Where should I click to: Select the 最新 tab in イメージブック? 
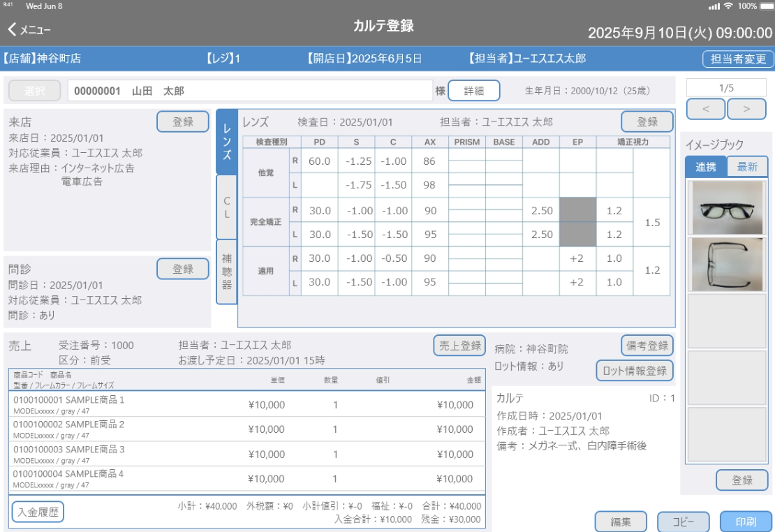pyautogui.click(x=747, y=167)
